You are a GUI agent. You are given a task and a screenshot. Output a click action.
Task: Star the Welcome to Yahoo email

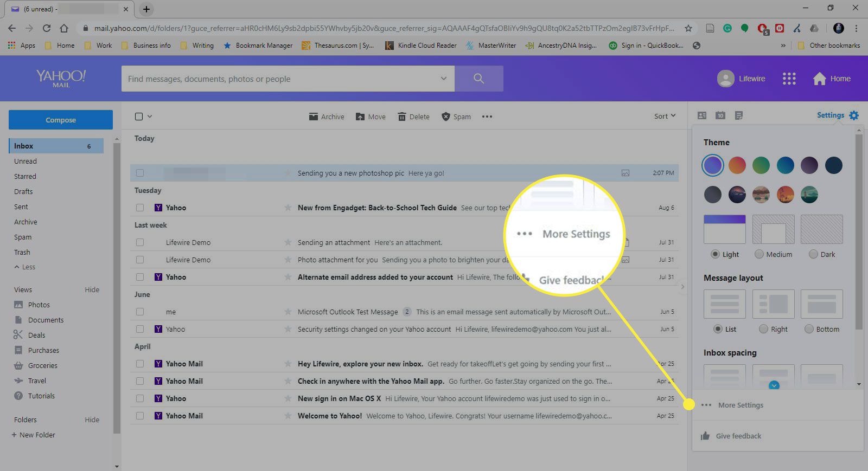pos(288,416)
